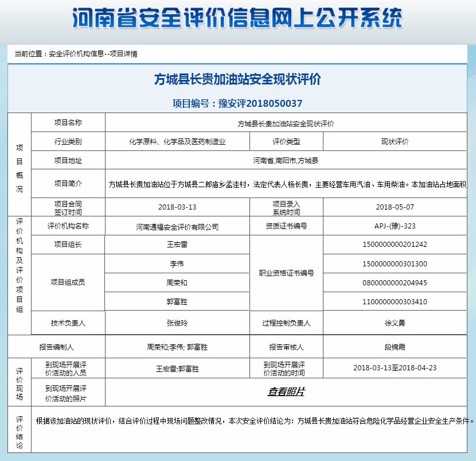Click the evaluation conclusion paragraph
476x461 pixels.
(x=255, y=421)
